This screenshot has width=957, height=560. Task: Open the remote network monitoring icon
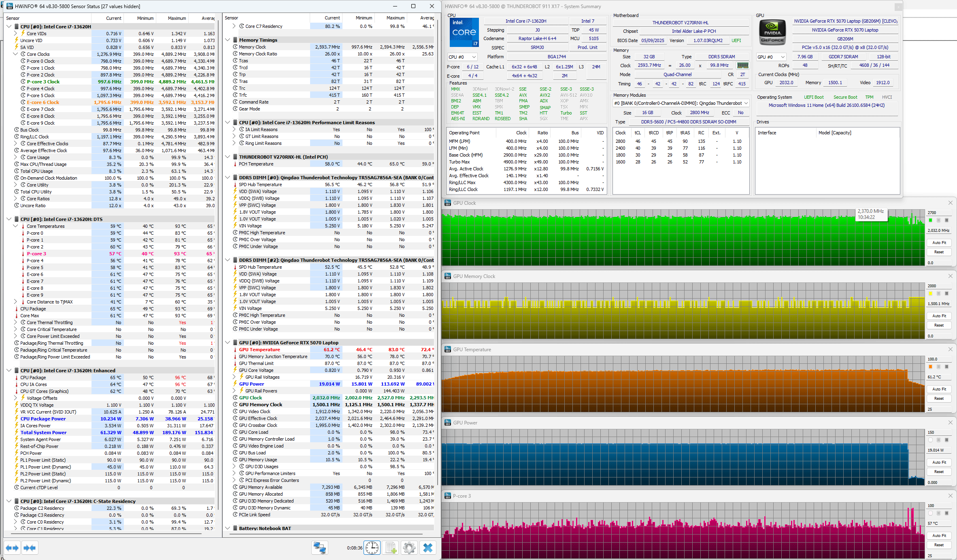[x=319, y=548]
